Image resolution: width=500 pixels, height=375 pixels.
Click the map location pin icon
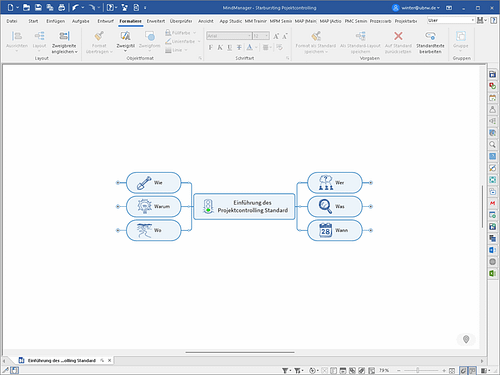click(466, 339)
